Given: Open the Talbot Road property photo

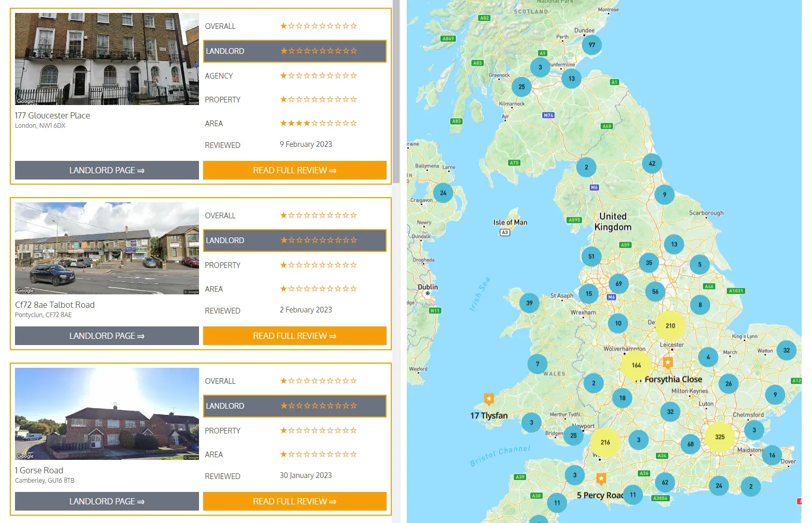Looking at the screenshot, I should pos(106,248).
